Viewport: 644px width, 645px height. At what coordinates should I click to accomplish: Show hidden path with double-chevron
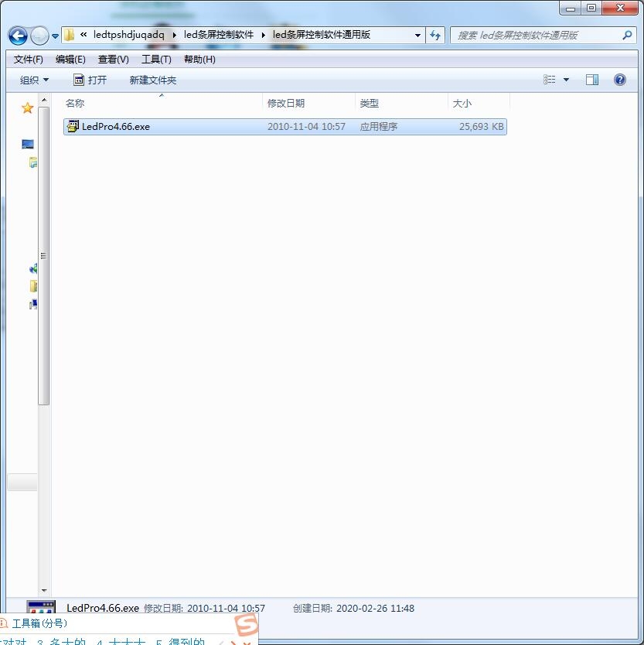(83, 35)
